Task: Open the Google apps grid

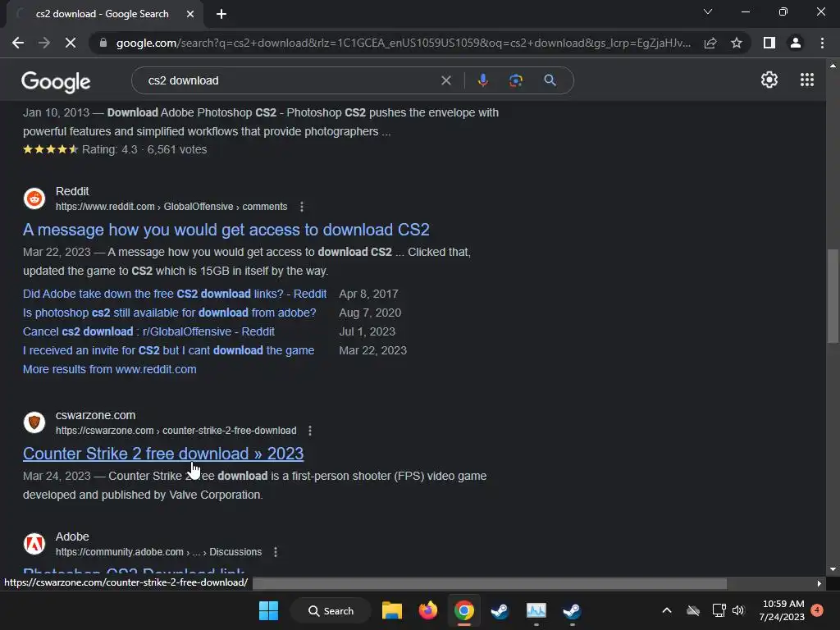Action: click(x=807, y=80)
